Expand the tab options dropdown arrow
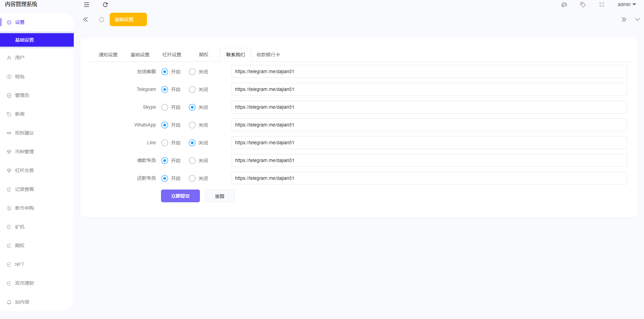 (x=637, y=19)
